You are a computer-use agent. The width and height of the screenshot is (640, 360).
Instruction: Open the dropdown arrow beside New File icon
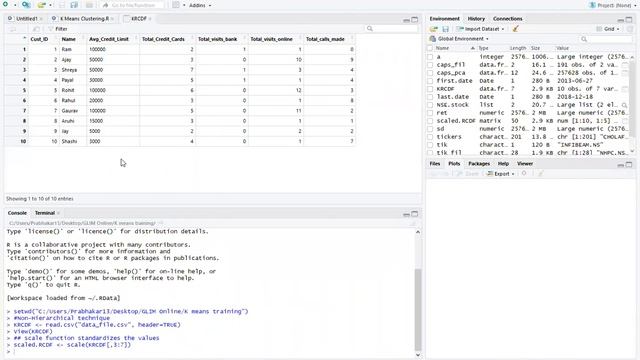(x=15, y=5)
